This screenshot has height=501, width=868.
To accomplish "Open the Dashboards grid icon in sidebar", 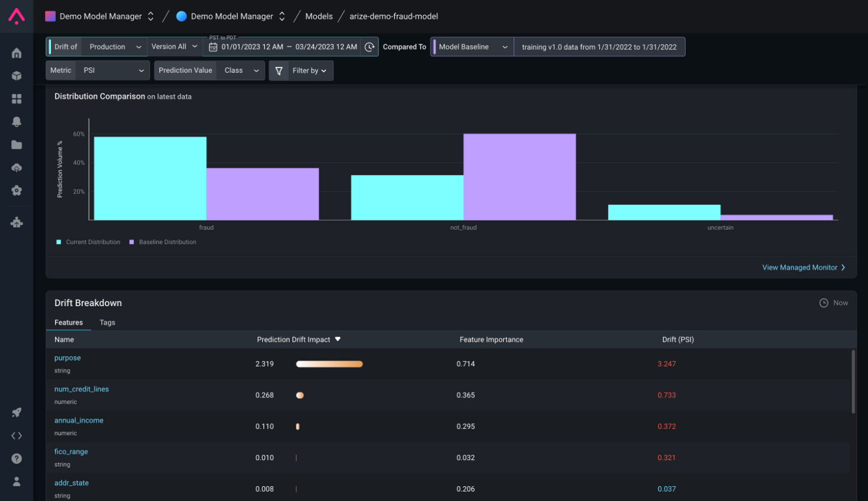I will tap(17, 99).
